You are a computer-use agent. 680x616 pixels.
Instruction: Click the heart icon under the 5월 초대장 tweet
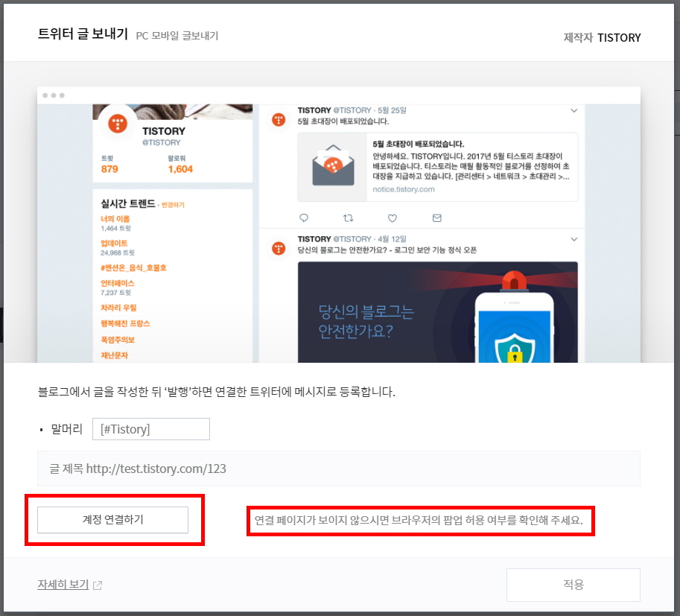393,217
